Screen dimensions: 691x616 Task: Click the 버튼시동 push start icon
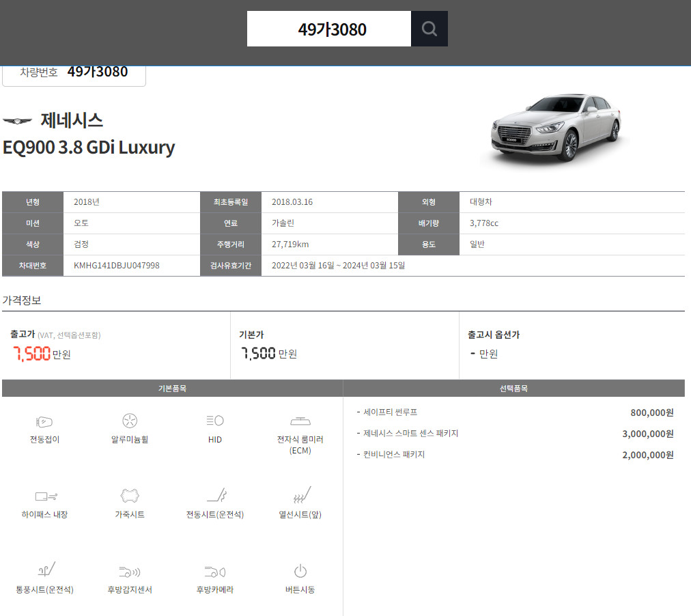[300, 571]
